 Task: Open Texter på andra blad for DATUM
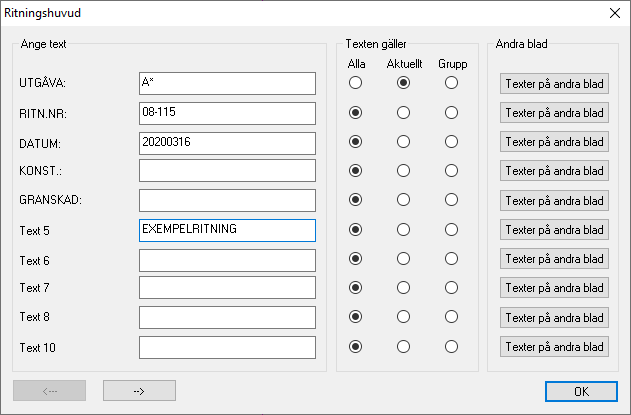point(555,142)
